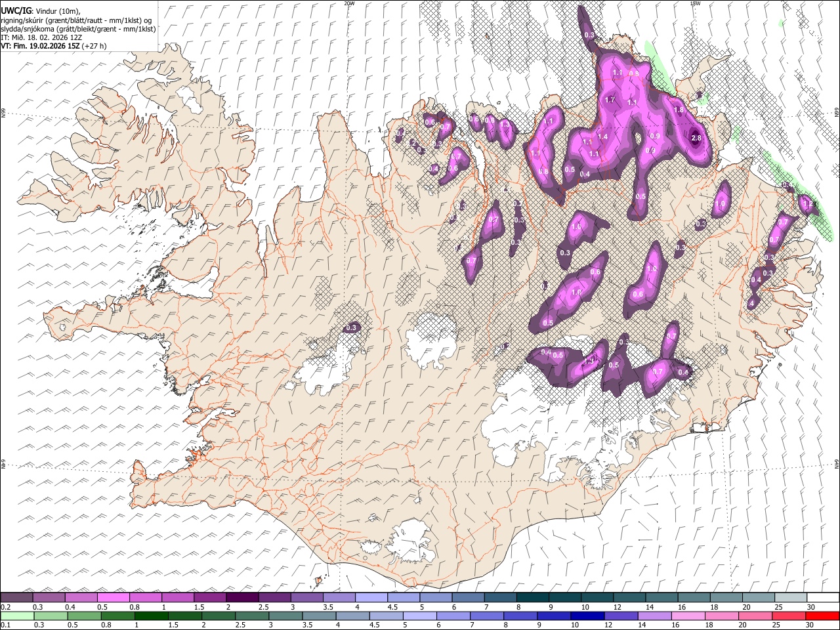The height and width of the screenshot is (630, 840).
Task: Click upper legend swatch between 6 and 7
Action: tap(468, 597)
